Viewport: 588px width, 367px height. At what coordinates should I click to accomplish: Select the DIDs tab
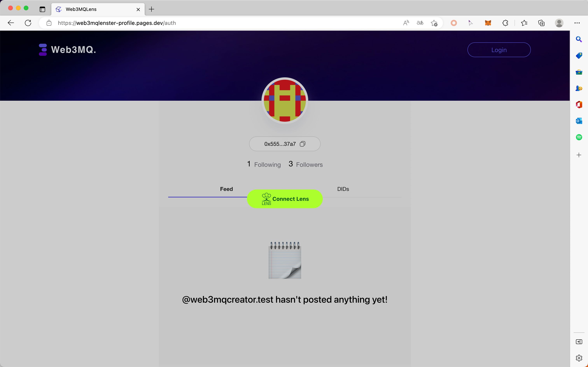(x=343, y=189)
